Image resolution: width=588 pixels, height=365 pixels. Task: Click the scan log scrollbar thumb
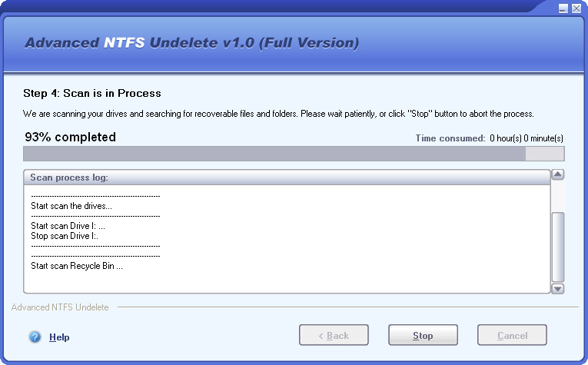558,247
